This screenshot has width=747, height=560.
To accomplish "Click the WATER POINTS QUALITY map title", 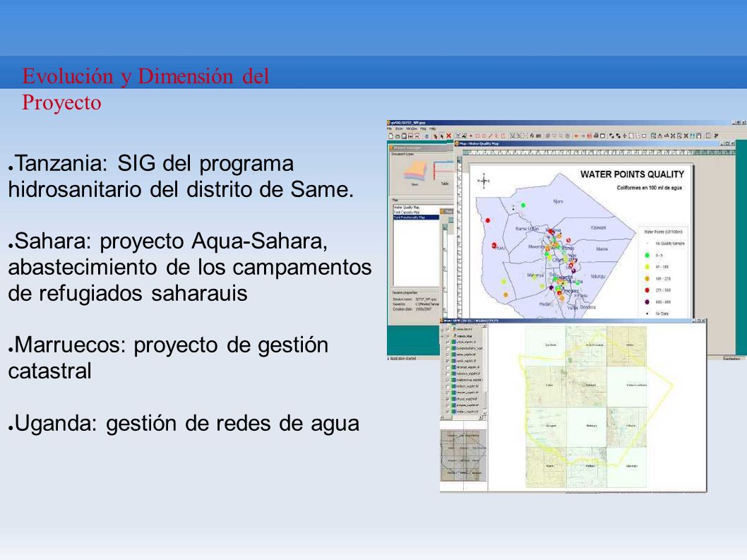I will click(632, 174).
